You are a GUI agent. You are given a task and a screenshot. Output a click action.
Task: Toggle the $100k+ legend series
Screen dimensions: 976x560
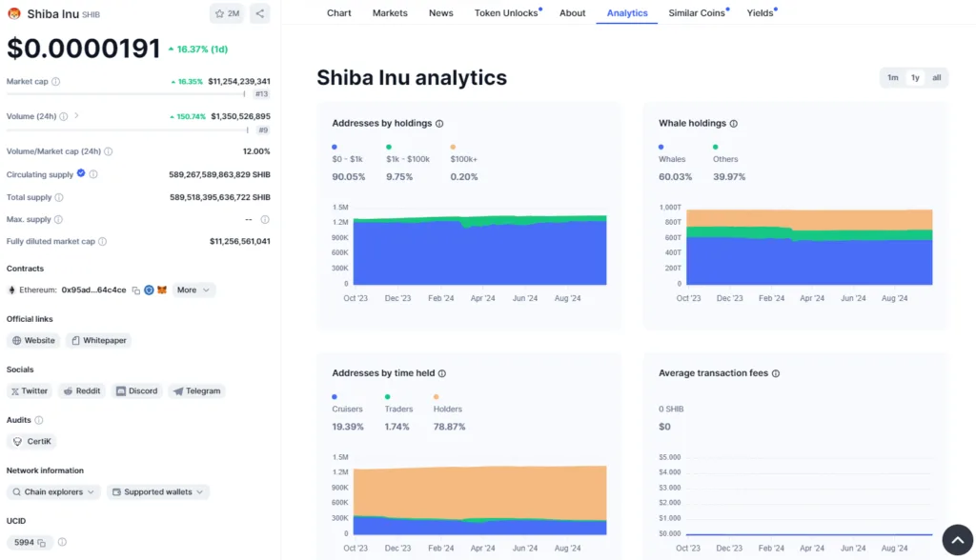[464, 153]
